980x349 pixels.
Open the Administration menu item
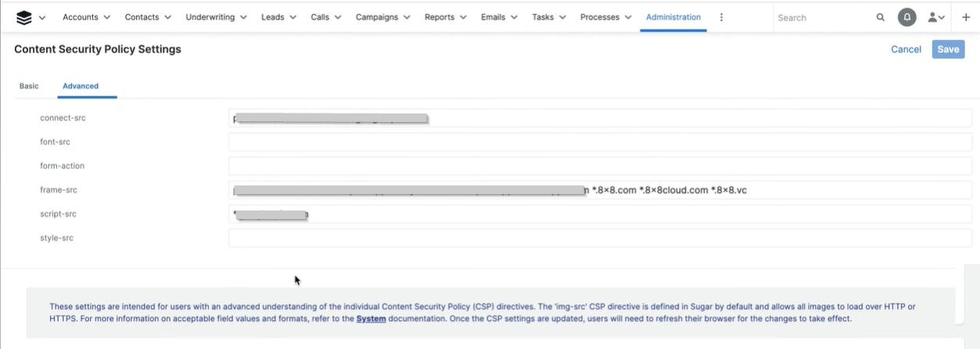[673, 17]
